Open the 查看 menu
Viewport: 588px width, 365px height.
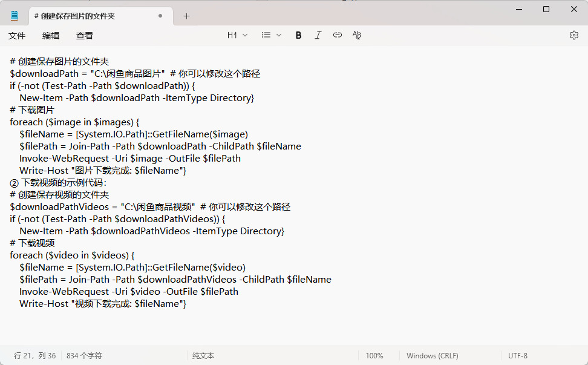84,36
